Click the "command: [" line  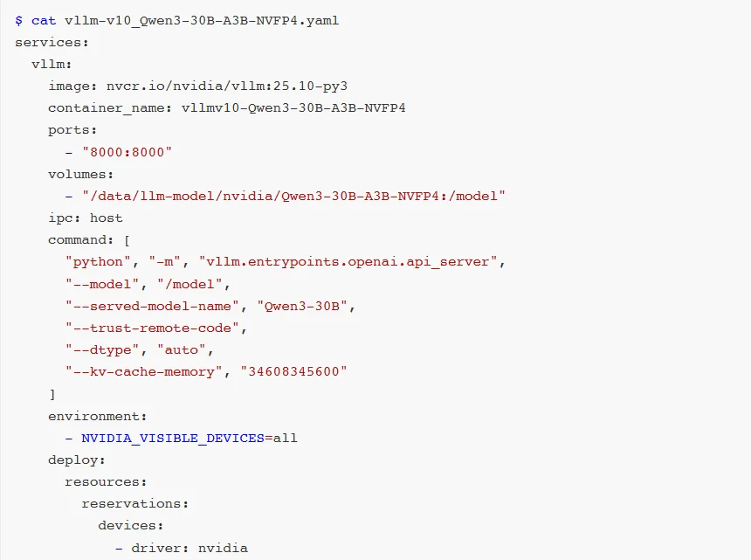(x=89, y=239)
